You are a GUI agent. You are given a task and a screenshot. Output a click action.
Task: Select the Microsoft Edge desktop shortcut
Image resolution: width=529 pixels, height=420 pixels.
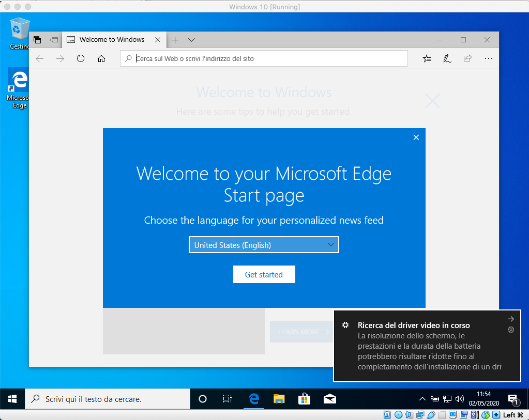[x=18, y=88]
